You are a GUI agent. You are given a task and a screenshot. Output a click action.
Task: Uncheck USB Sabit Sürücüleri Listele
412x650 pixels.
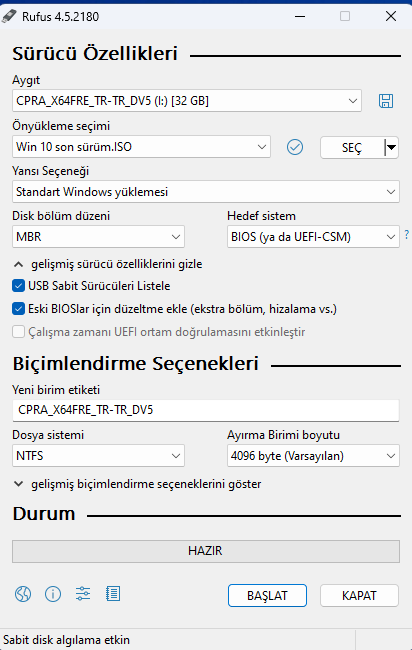pyautogui.click(x=18, y=286)
